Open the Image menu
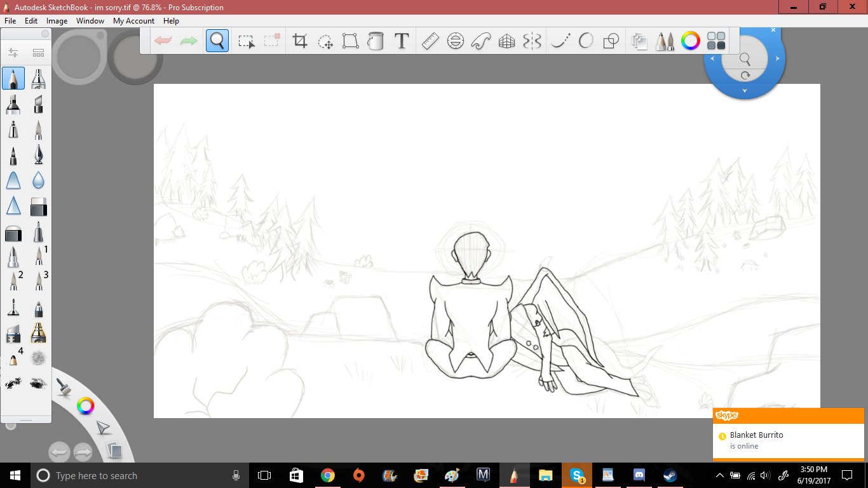 (57, 21)
